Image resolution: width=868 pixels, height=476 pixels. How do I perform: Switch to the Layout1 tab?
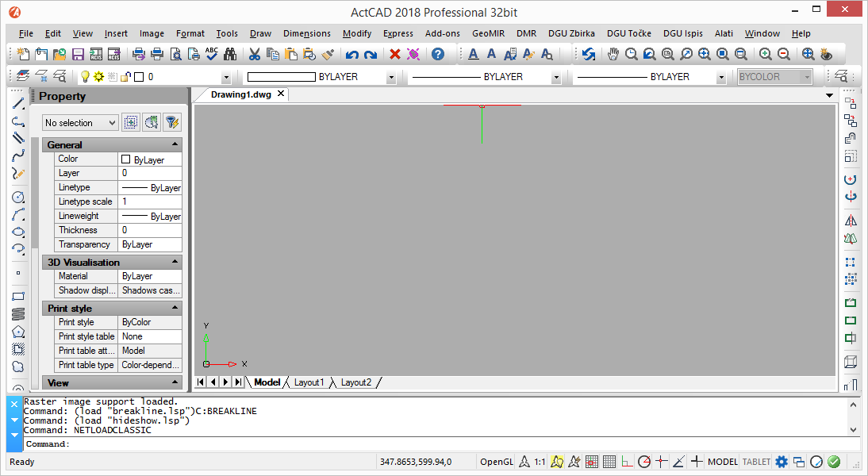tap(309, 382)
